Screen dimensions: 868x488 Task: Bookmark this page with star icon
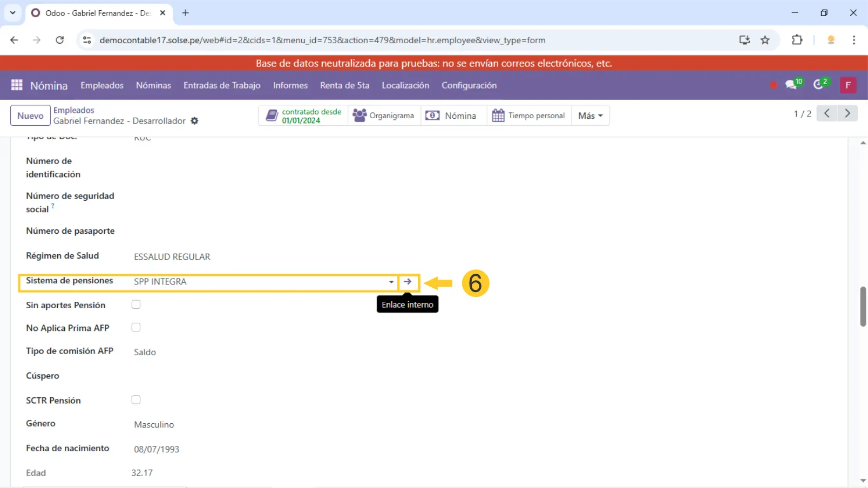pyautogui.click(x=765, y=40)
